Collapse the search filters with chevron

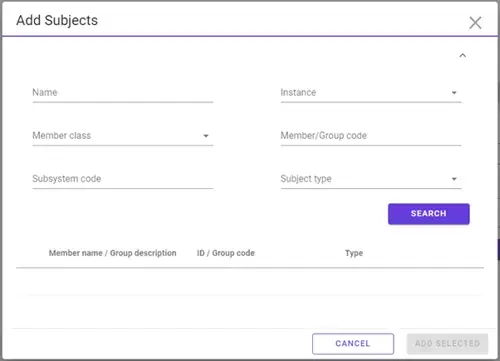click(x=463, y=56)
